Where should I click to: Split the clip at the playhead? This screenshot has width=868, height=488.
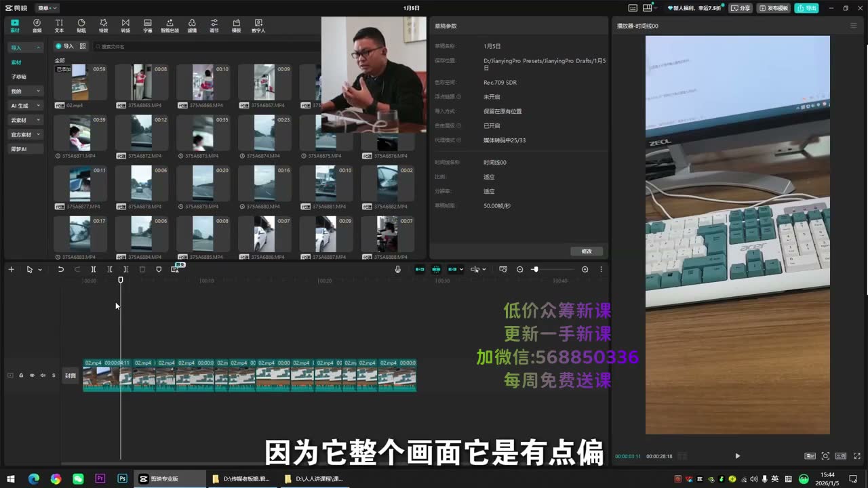94,269
